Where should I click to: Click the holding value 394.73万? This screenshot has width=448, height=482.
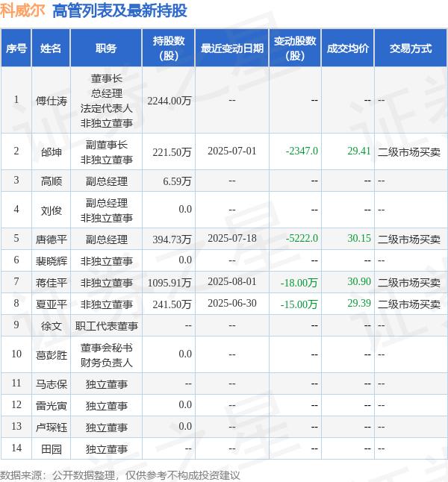pyautogui.click(x=172, y=240)
